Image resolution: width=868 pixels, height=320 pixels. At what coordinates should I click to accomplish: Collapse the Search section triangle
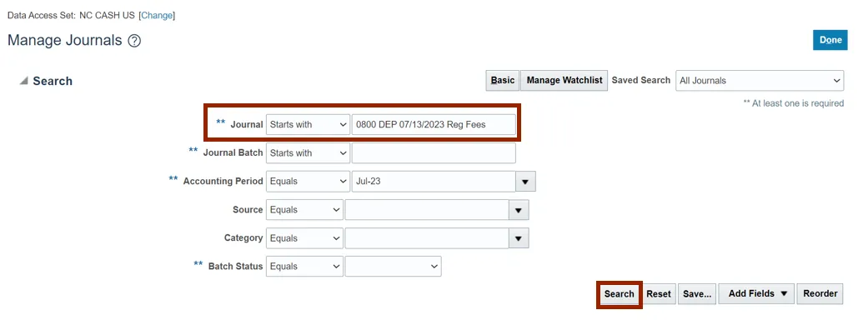tap(23, 81)
